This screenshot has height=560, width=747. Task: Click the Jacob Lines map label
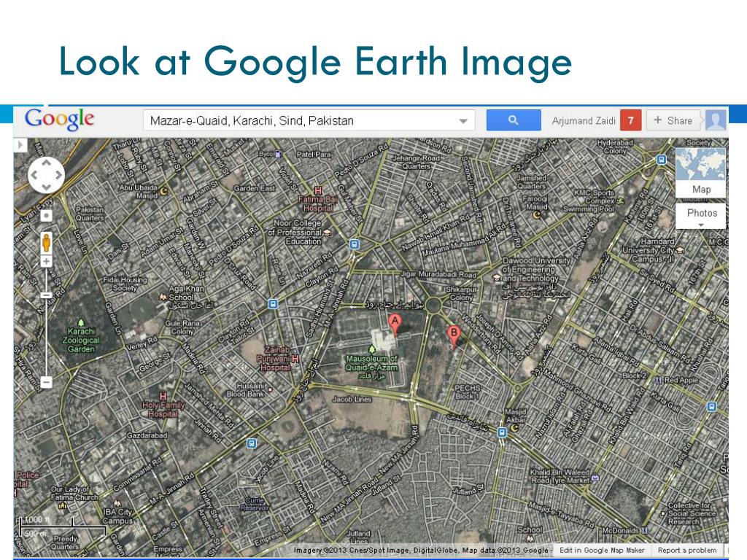(352, 399)
